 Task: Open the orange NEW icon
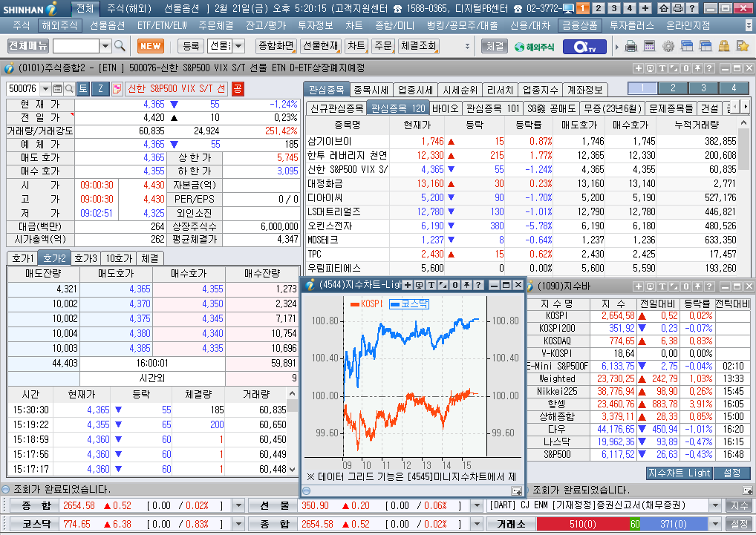[x=151, y=46]
